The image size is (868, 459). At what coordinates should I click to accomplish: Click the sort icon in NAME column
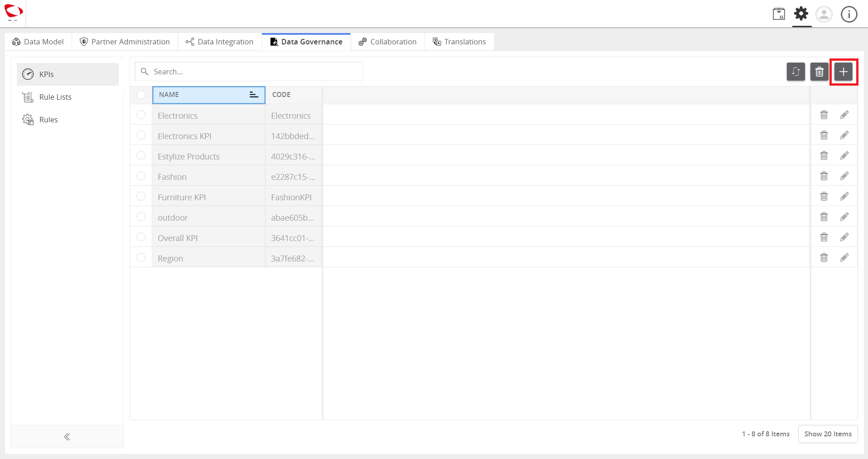(254, 95)
